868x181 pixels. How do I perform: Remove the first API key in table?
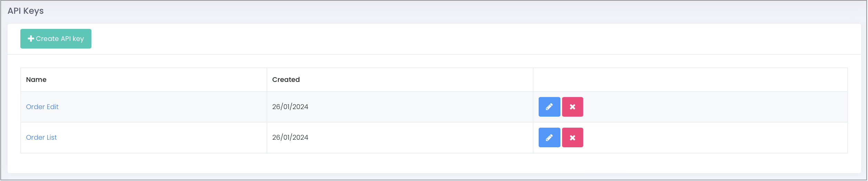click(x=572, y=107)
